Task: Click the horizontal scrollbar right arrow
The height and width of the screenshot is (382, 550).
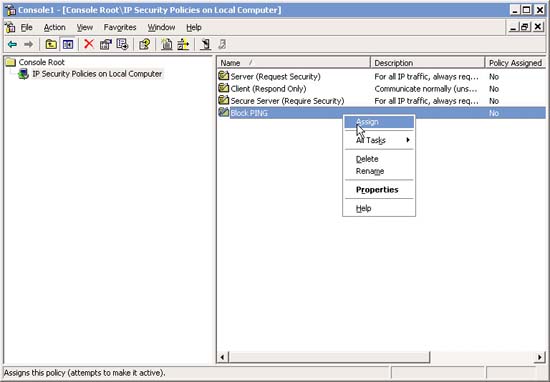Action: pos(539,357)
